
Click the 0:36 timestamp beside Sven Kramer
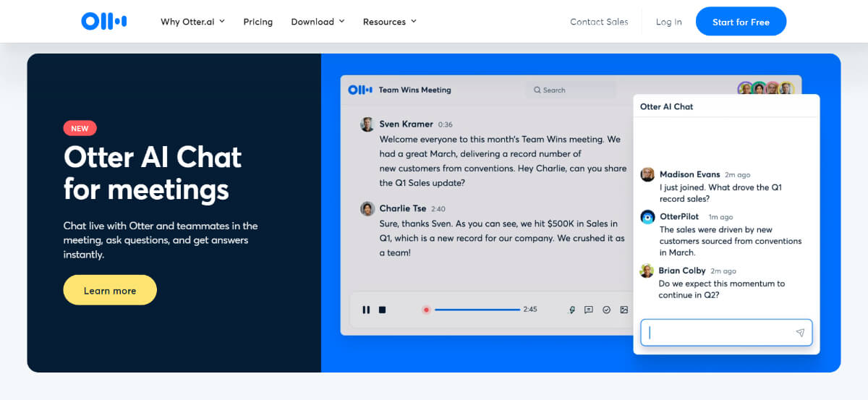click(445, 124)
